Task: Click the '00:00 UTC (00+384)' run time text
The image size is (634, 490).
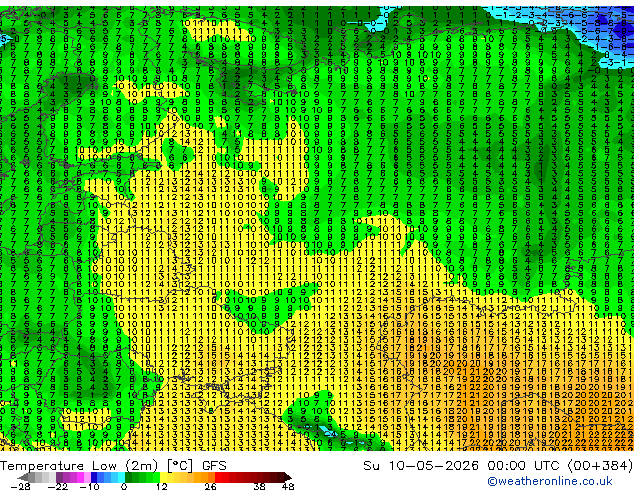Action: point(560,466)
